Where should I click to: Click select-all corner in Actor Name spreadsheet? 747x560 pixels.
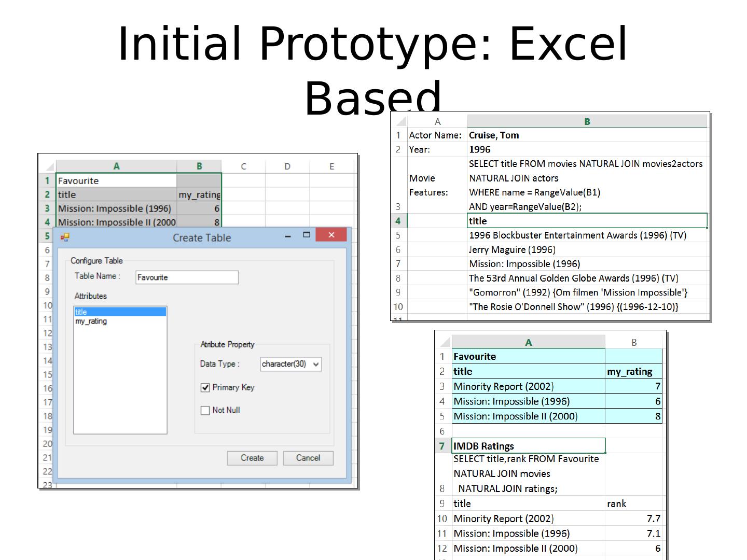(400, 122)
